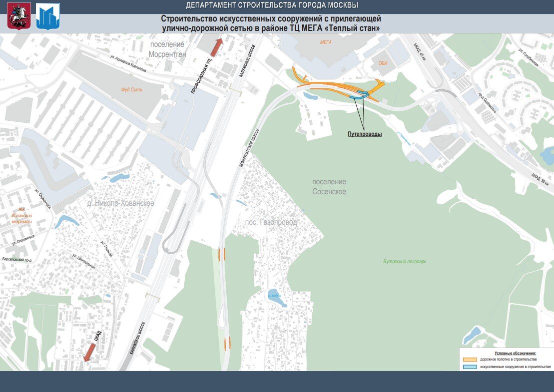Screen dimensions: 554x392
Task: Click the 'ул. Адмирала Корнилова' street label
Action: tap(128, 63)
